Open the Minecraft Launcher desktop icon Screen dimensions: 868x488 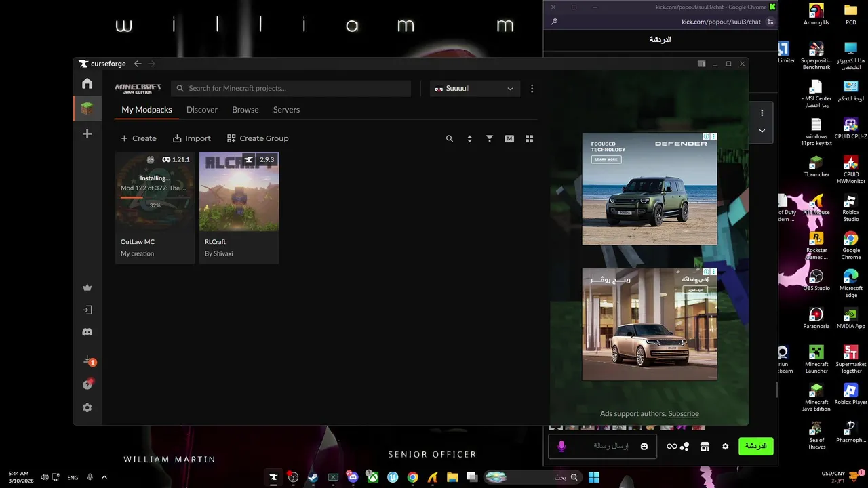(816, 359)
